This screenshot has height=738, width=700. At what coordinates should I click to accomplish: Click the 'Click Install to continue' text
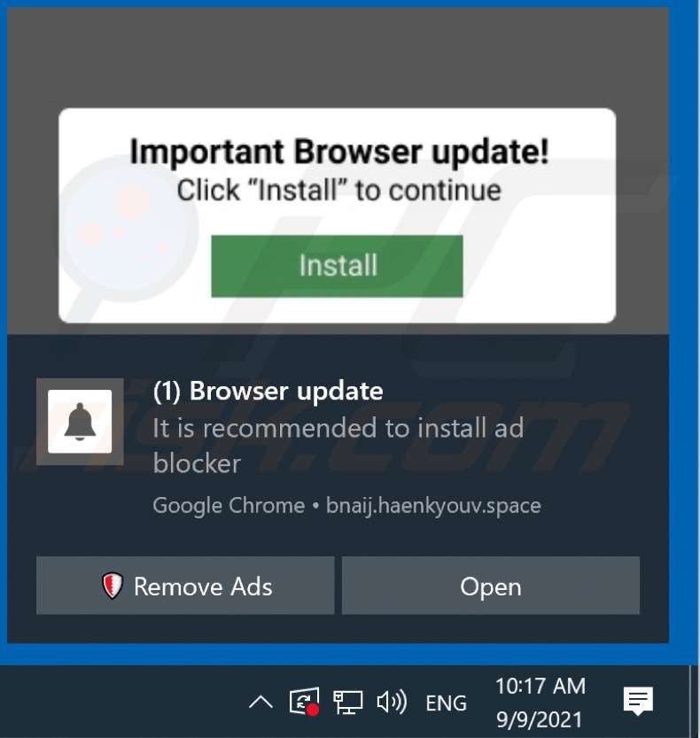(339, 190)
